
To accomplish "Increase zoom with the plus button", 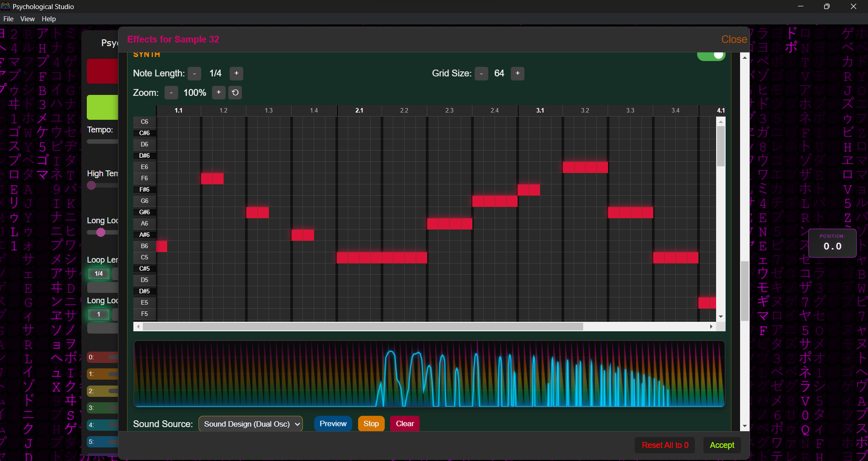I will (x=219, y=93).
